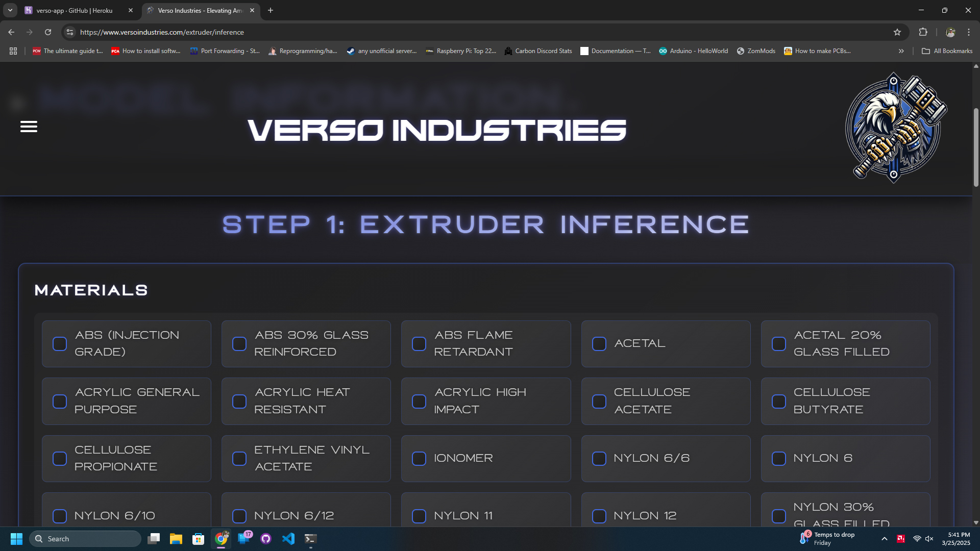
Task: Open the Carbon Discord Stats bookmark
Action: coord(538,51)
